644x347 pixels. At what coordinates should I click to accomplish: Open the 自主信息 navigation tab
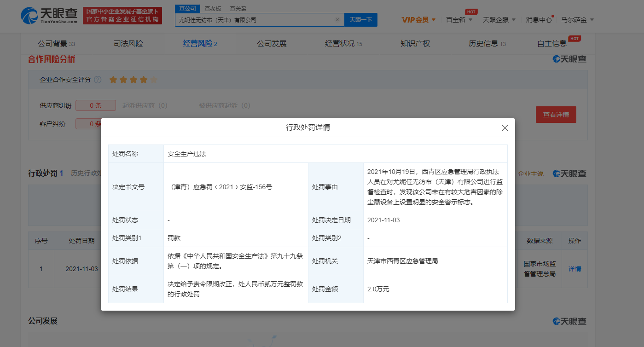pyautogui.click(x=552, y=44)
